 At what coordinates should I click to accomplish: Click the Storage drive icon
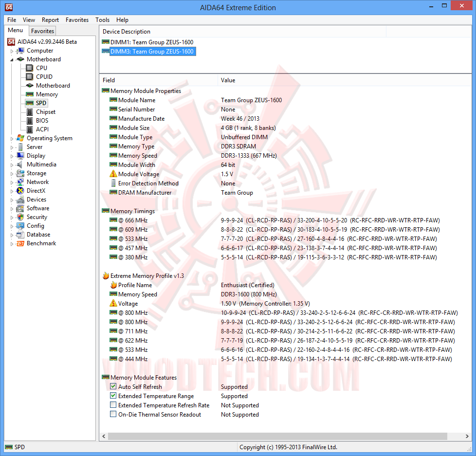click(20, 173)
